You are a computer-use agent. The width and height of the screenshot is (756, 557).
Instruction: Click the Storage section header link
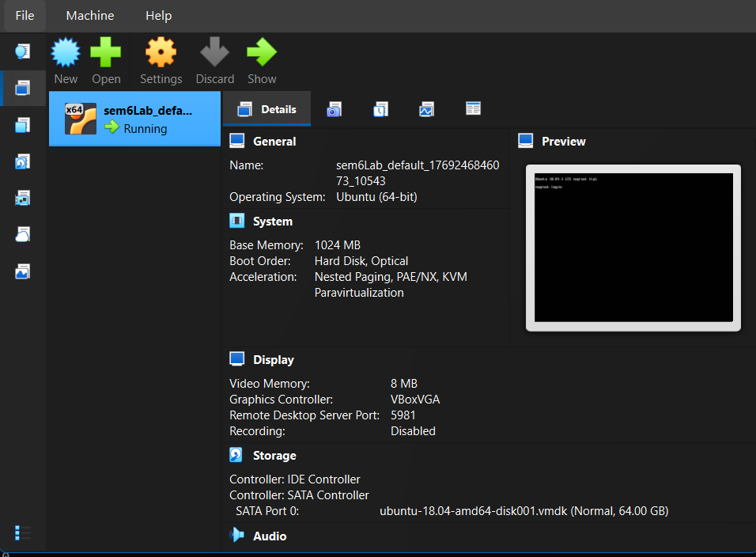(274, 456)
